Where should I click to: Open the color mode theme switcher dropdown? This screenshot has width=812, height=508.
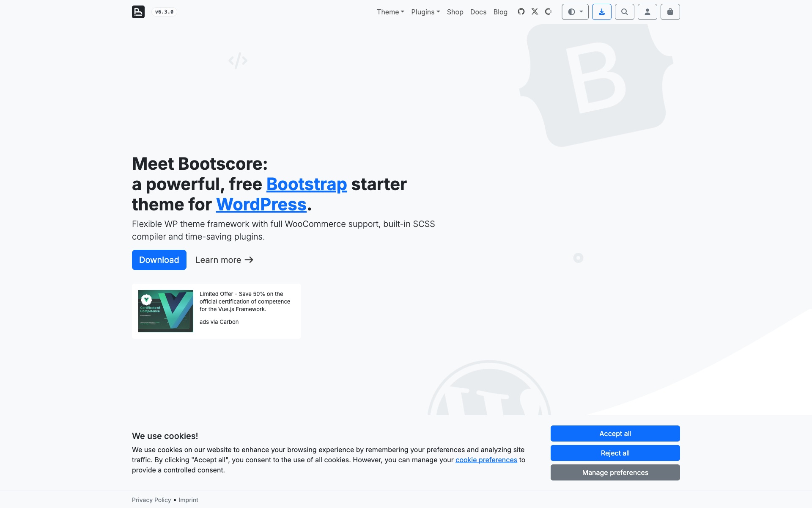point(575,12)
